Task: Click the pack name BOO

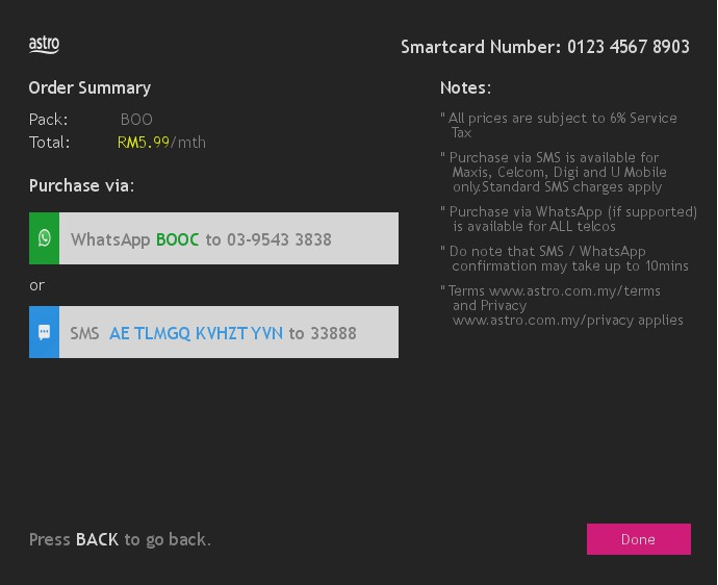Action: [136, 119]
